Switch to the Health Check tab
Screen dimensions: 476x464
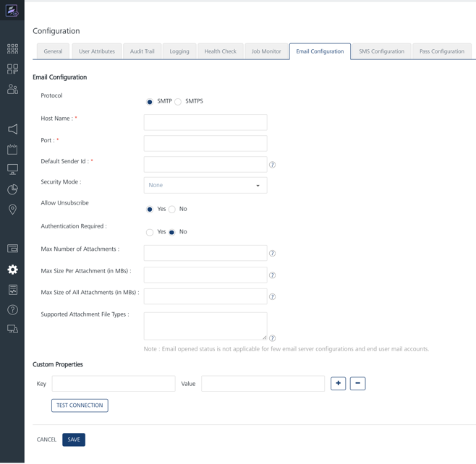pyautogui.click(x=221, y=51)
